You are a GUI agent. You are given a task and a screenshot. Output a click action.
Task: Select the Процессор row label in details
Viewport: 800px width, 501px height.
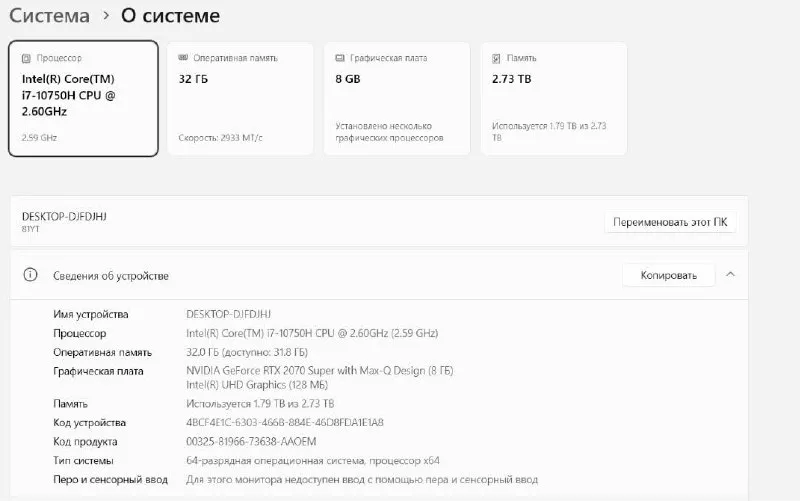click(80, 334)
